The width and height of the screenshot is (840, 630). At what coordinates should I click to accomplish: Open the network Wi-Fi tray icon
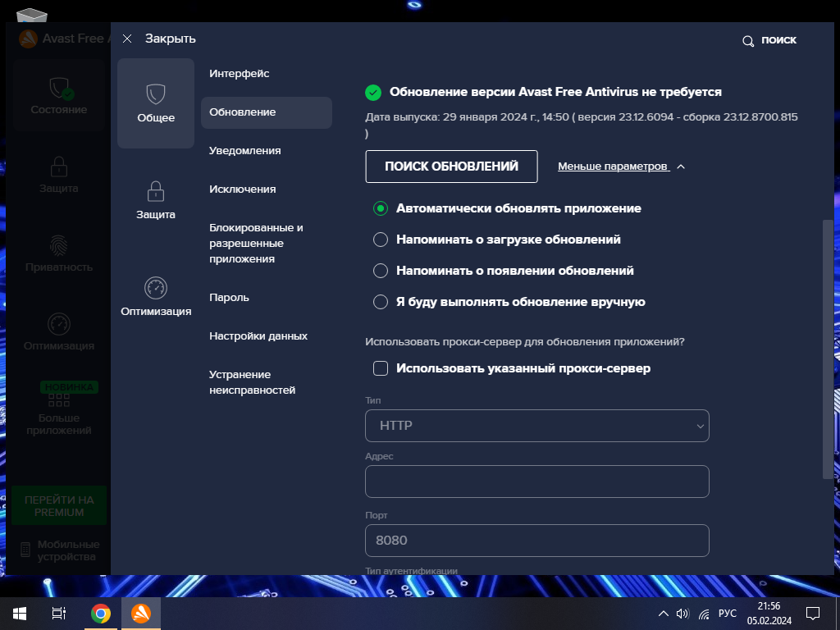[x=704, y=614]
